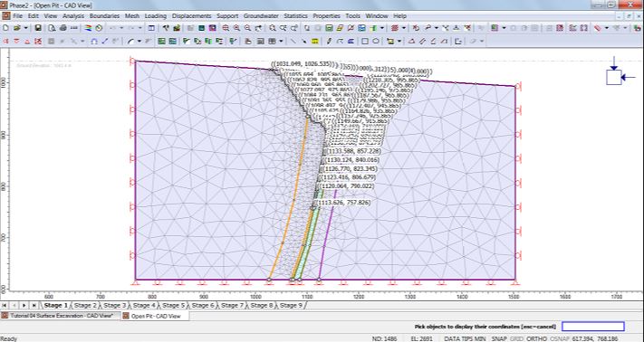The height and width of the screenshot is (342, 644).
Task: Toggle GRID in the status bar
Action: [x=515, y=338]
